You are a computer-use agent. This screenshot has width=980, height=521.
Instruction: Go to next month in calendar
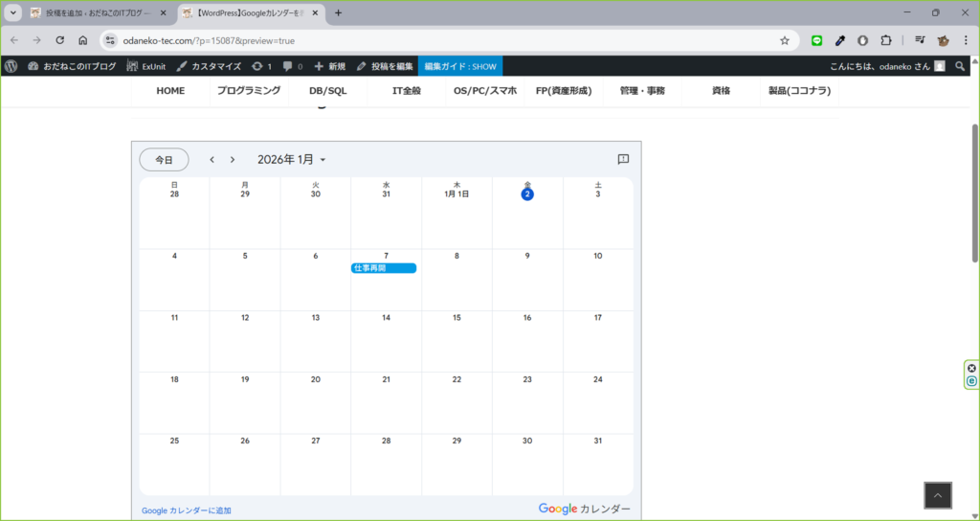[232, 160]
